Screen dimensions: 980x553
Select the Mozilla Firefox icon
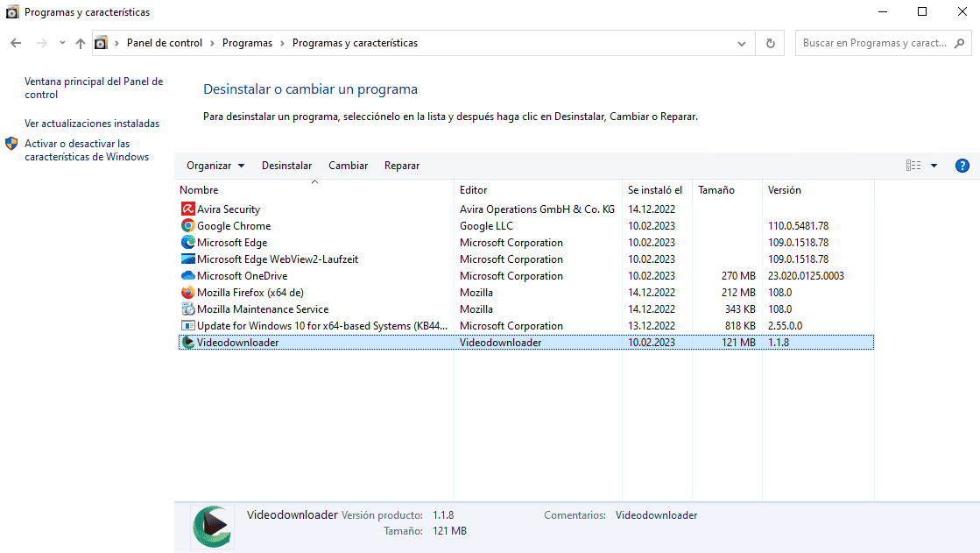coord(187,292)
